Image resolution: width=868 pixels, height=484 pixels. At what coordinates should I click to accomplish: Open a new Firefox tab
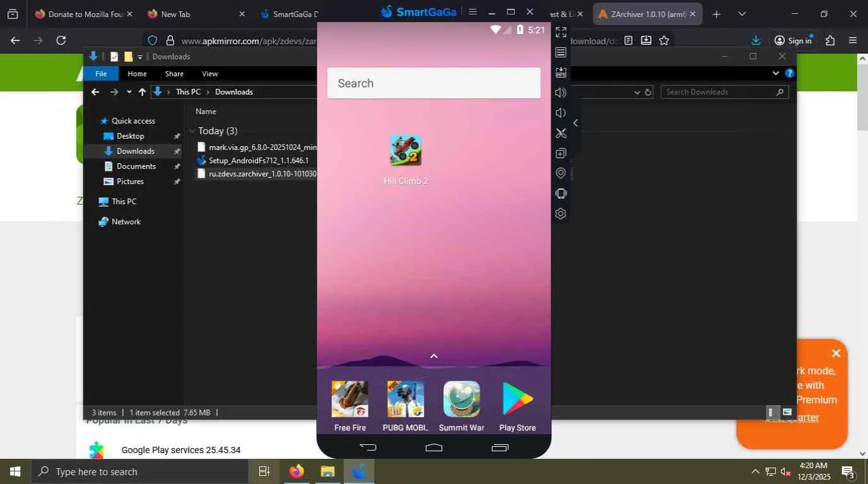716,14
